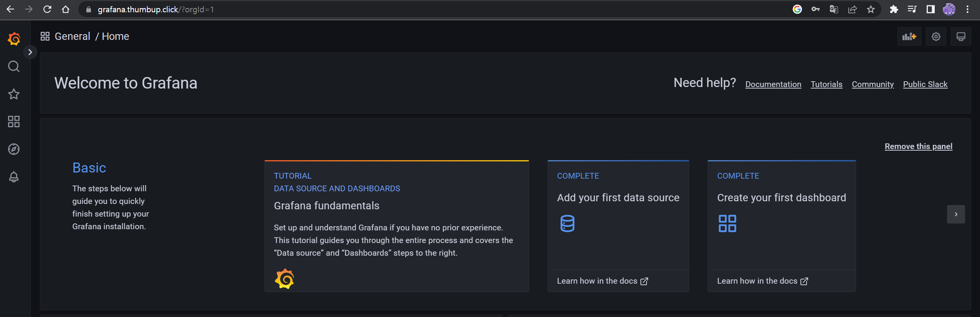
Task: Click Remove this panel
Action: click(918, 146)
